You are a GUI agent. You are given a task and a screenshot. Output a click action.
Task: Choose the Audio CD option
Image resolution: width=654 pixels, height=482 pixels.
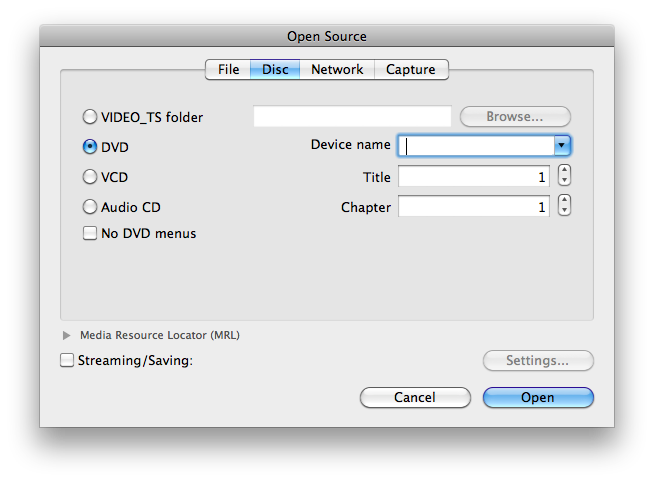click(91, 207)
